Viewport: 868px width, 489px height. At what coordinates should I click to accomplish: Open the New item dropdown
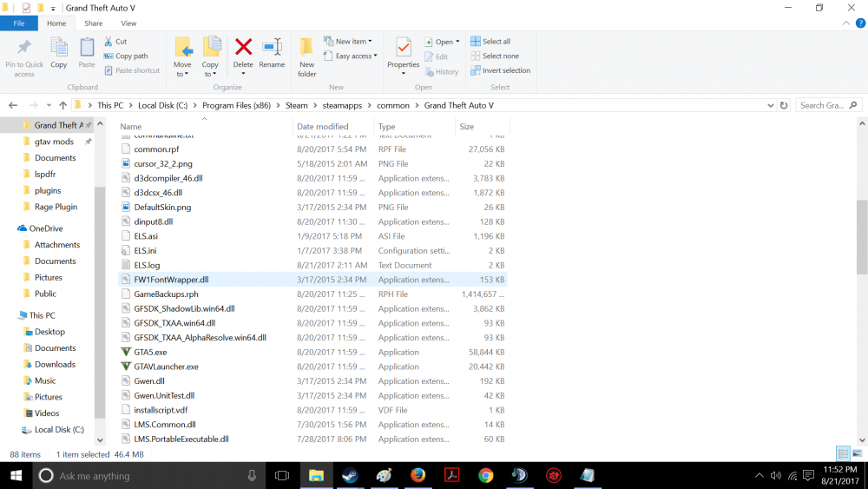click(x=348, y=42)
